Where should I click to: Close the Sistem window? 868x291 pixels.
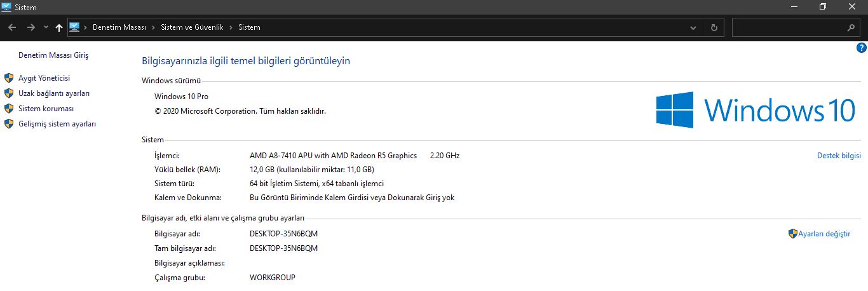[x=852, y=7]
